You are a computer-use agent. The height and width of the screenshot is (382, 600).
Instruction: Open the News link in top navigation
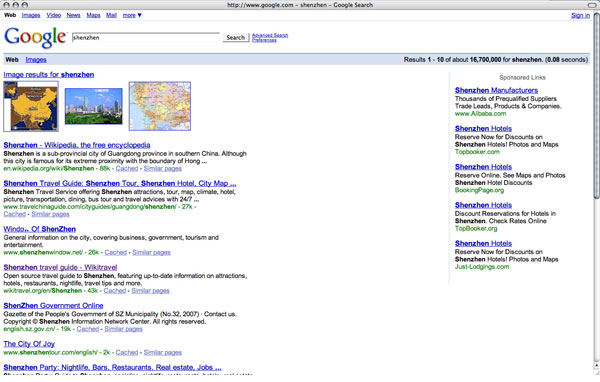click(x=73, y=15)
